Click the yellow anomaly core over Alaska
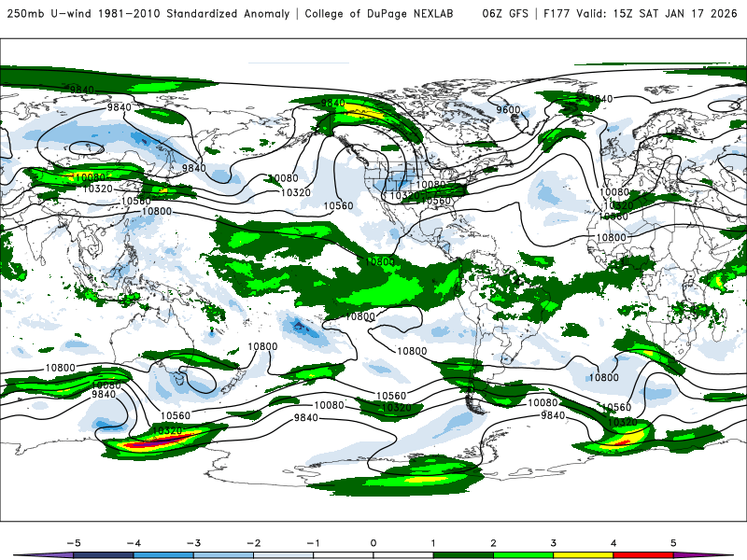Screen dimensions: 747x560 coord(362,112)
